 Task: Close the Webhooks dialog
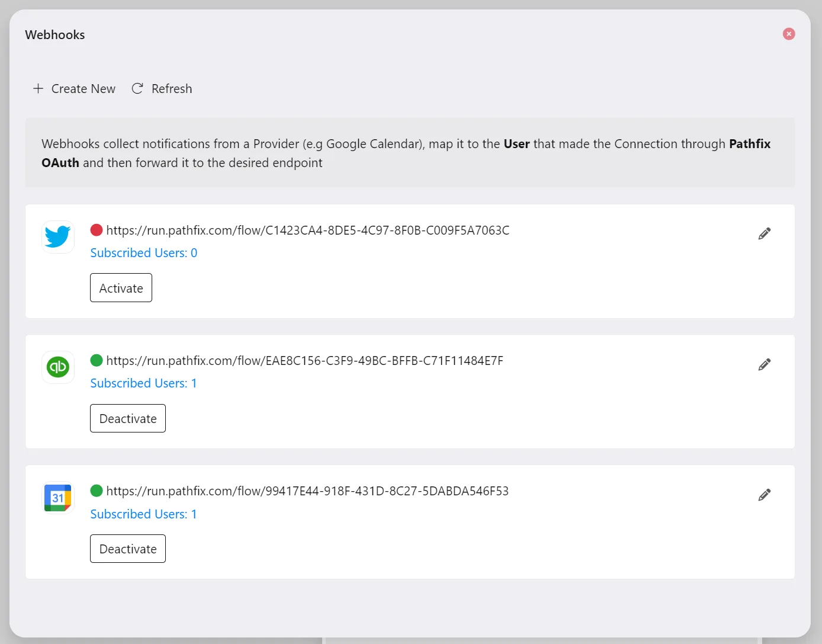coord(789,34)
